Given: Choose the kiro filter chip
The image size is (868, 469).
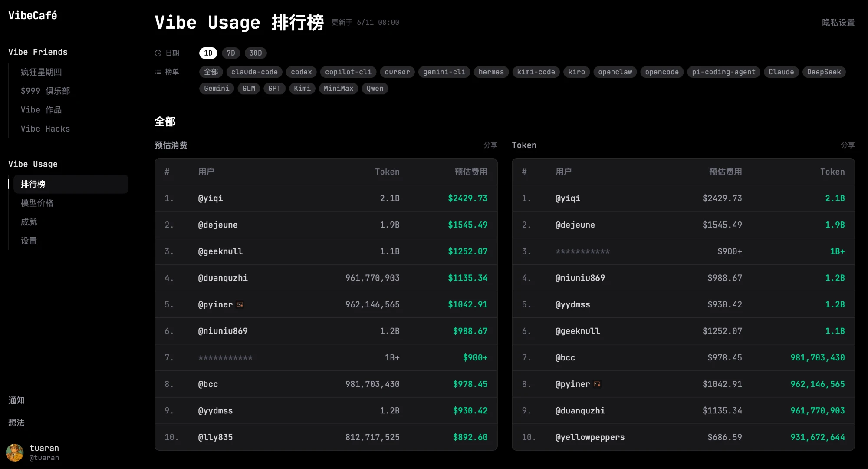Looking at the screenshot, I should point(577,72).
